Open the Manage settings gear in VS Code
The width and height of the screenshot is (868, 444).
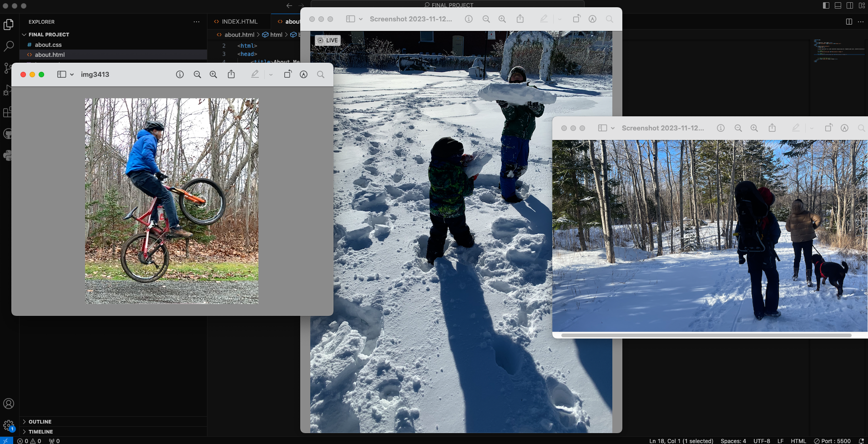[x=9, y=425]
